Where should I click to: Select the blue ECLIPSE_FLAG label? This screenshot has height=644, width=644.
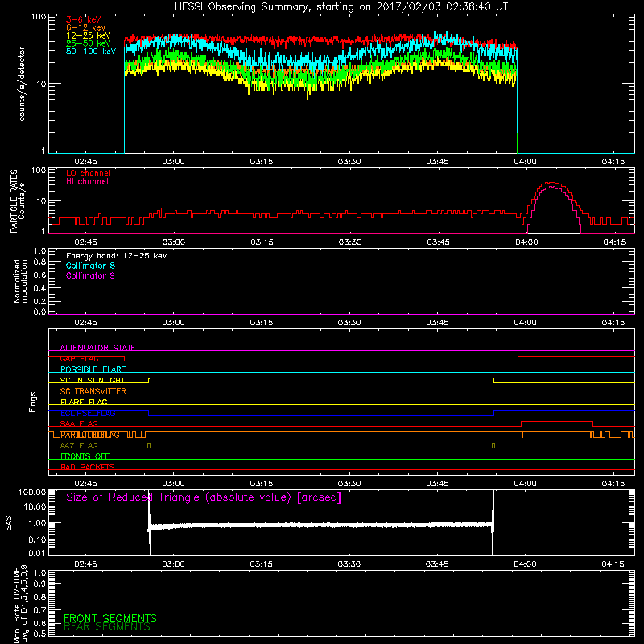(x=88, y=413)
